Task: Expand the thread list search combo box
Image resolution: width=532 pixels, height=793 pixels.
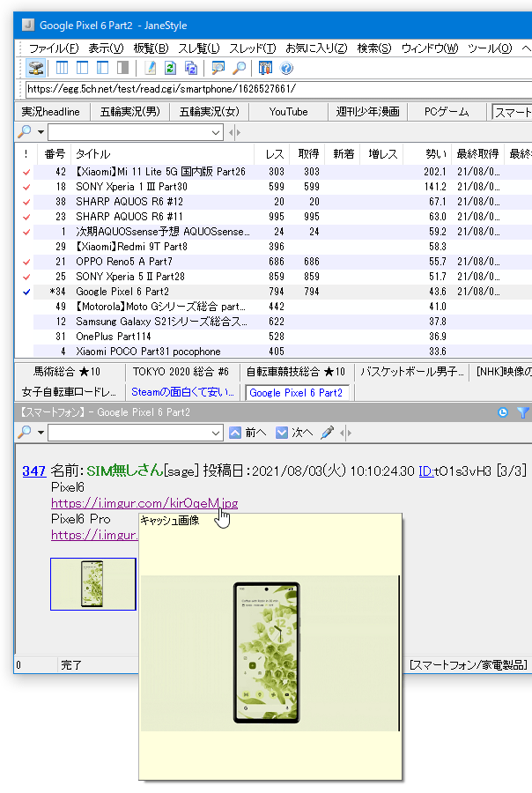Action: pyautogui.click(x=216, y=132)
